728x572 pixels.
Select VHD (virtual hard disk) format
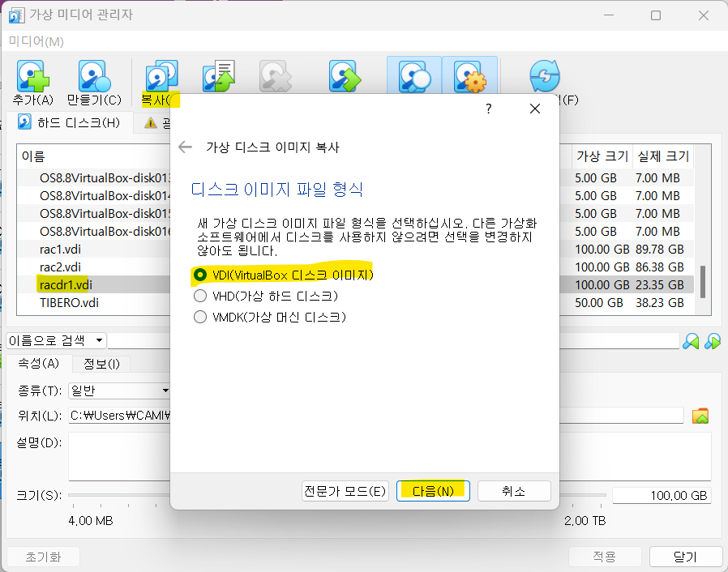click(266, 296)
